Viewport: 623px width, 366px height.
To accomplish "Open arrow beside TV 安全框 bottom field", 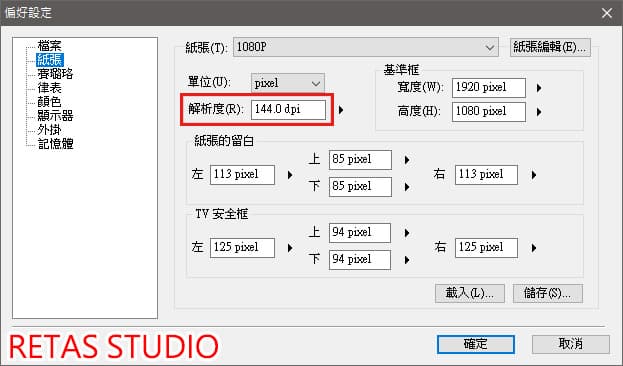I will pos(406,260).
